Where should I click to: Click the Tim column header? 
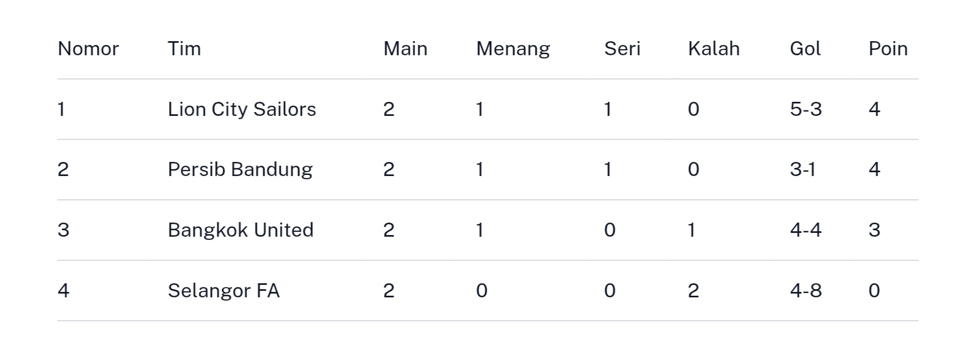184,49
